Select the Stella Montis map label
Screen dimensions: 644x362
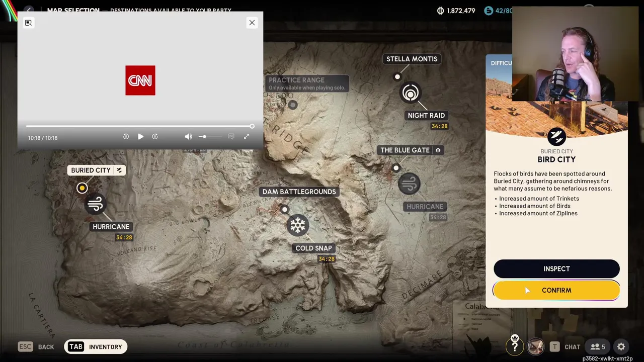pyautogui.click(x=412, y=59)
